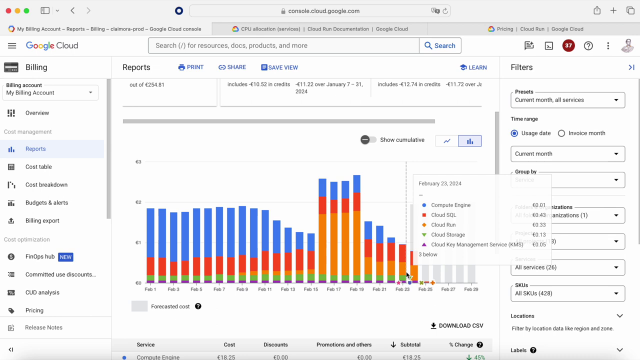Go back in Safari history
640x360 pixels.
point(73,11)
